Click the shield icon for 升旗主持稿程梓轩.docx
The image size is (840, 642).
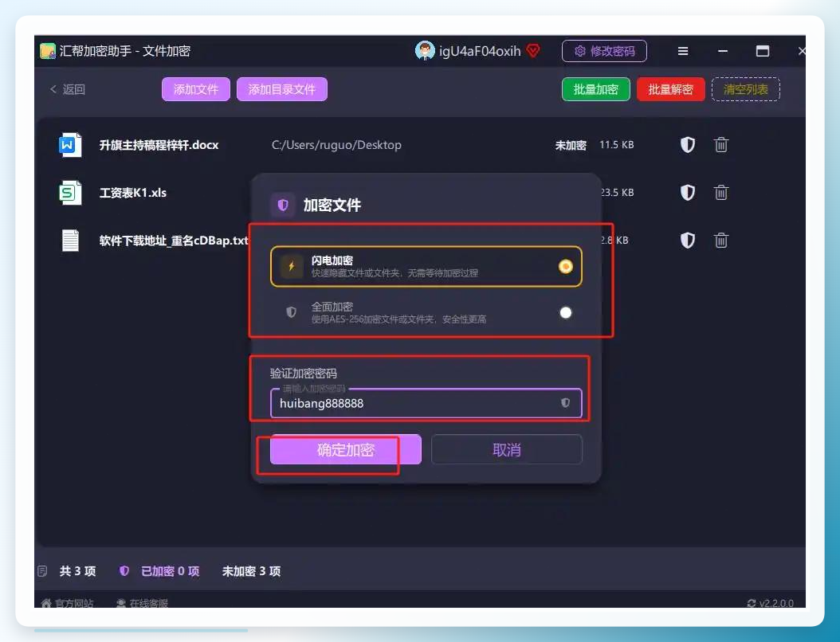click(687, 145)
